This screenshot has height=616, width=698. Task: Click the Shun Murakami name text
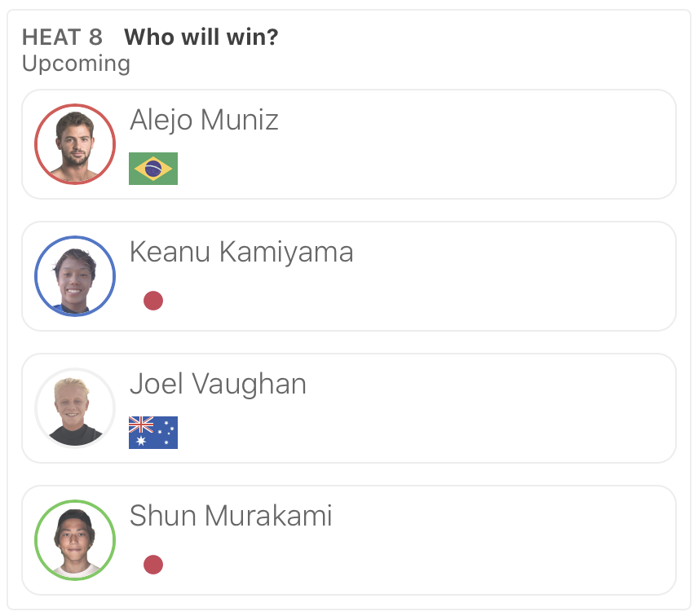[231, 517]
